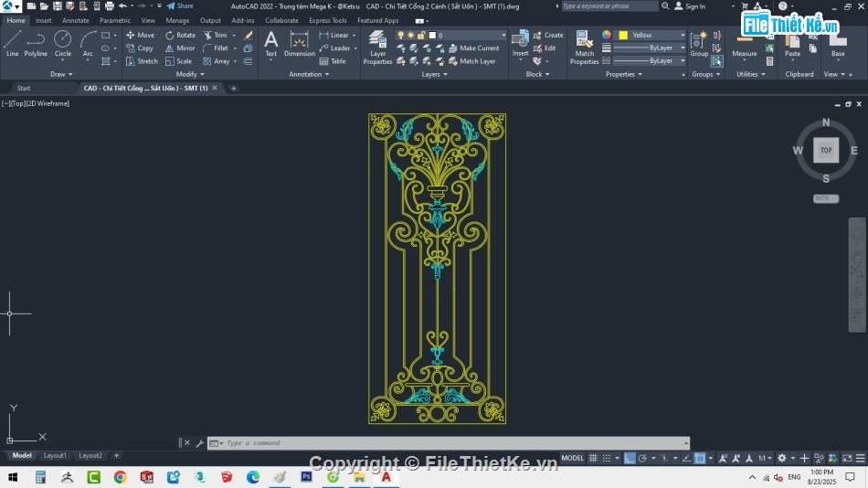
Task: Click the Group objects icon
Action: (x=699, y=44)
